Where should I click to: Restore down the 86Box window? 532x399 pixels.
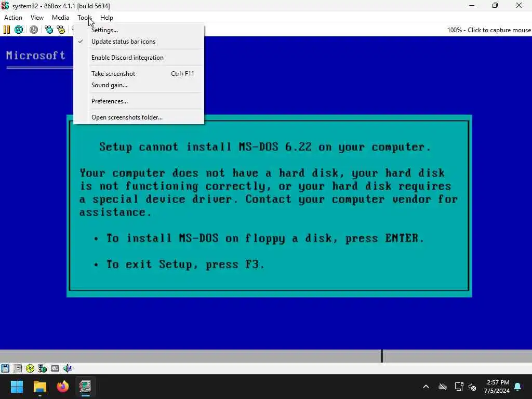coord(495,6)
